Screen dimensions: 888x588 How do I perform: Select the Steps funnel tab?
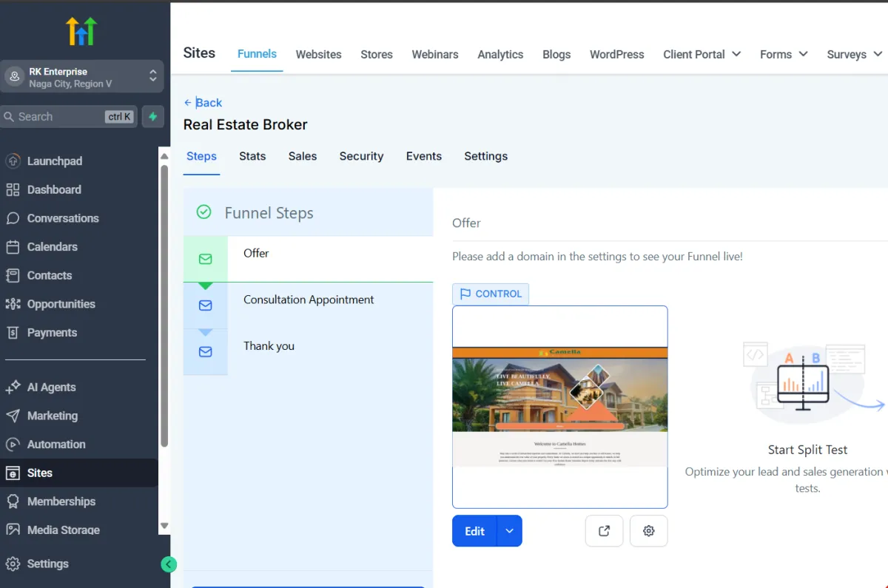(201, 156)
